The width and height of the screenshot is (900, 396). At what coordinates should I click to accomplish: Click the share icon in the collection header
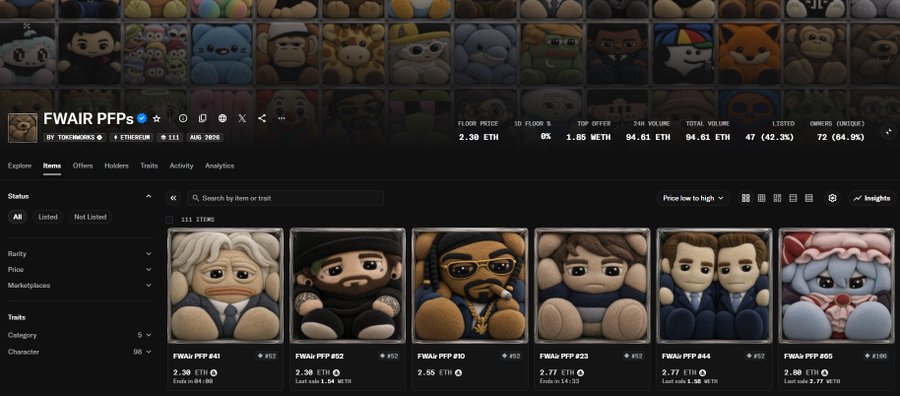click(262, 118)
